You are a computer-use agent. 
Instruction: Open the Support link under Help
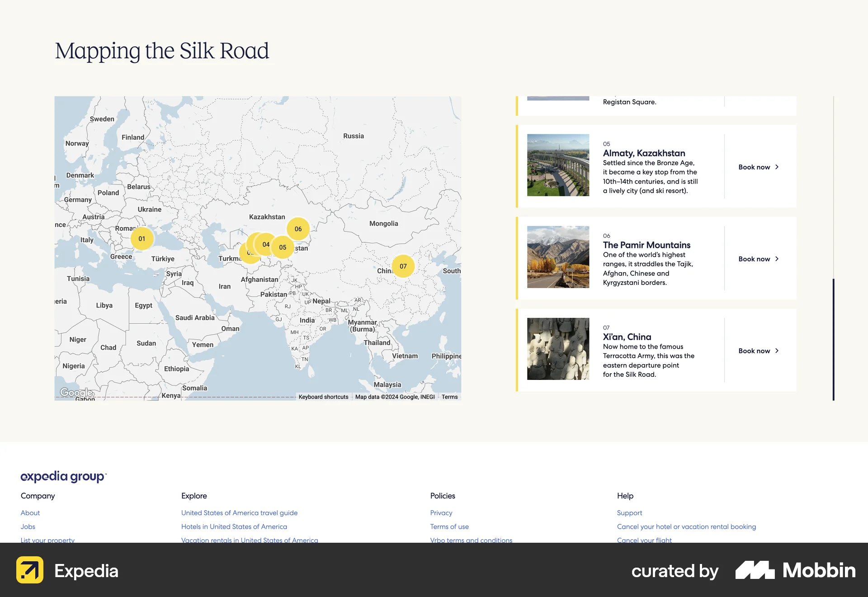point(629,512)
